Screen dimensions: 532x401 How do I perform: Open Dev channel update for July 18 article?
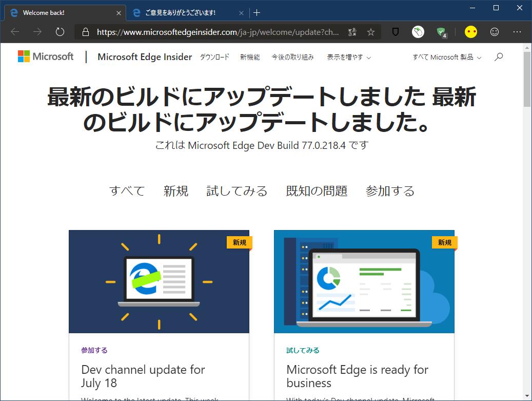(x=143, y=376)
